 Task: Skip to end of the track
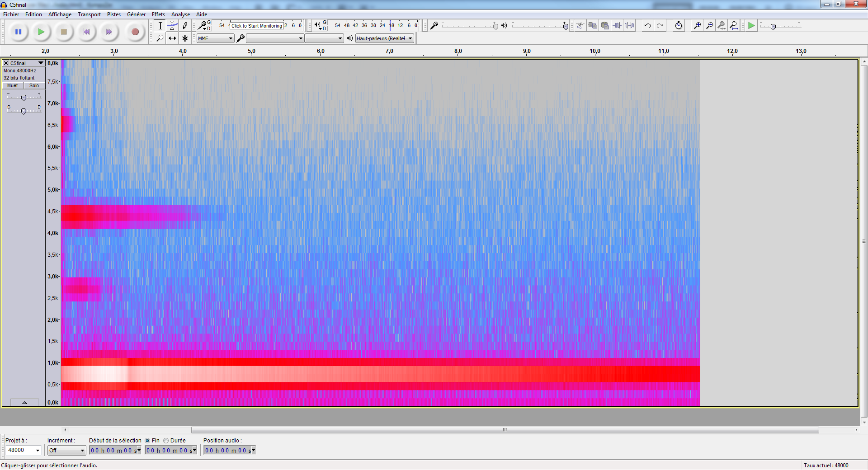pyautogui.click(x=109, y=32)
